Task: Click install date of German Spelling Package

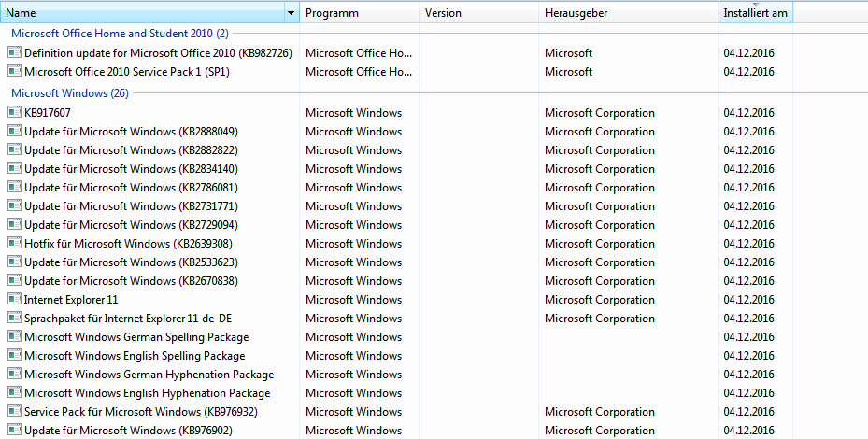Action: point(749,337)
